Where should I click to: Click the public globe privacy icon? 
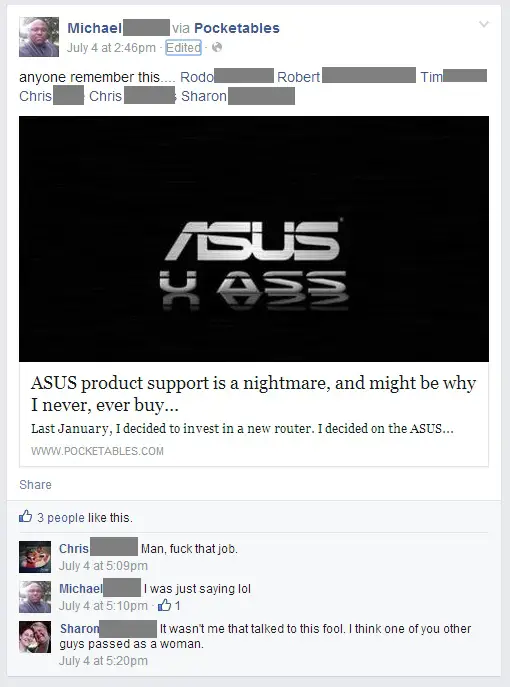[x=217, y=47]
